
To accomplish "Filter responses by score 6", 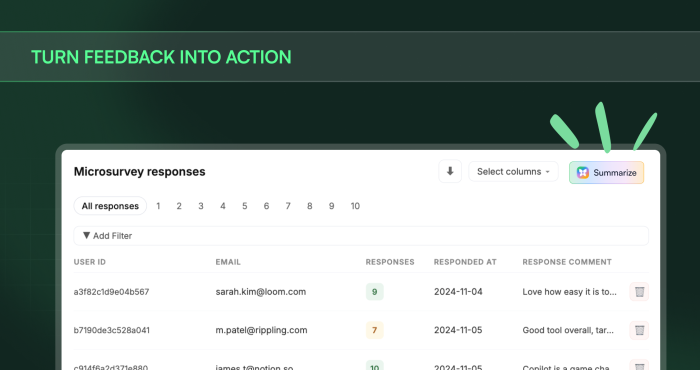I will point(267,206).
